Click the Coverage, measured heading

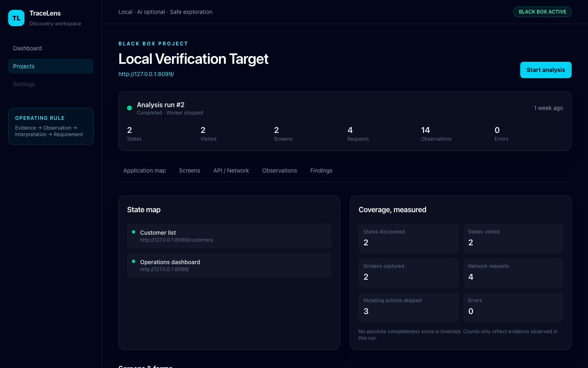click(392, 210)
